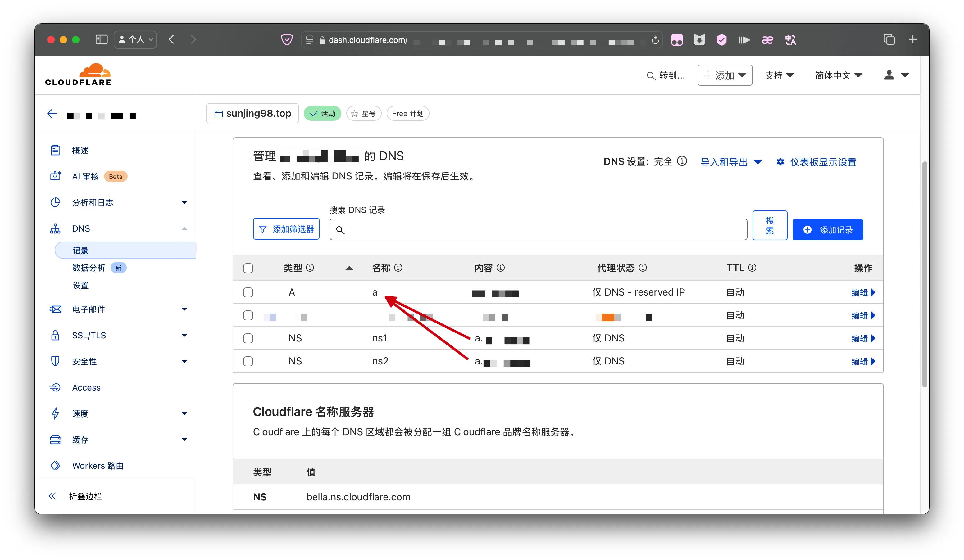Click DNS settings info circle icon
The image size is (964, 560).
682,161
